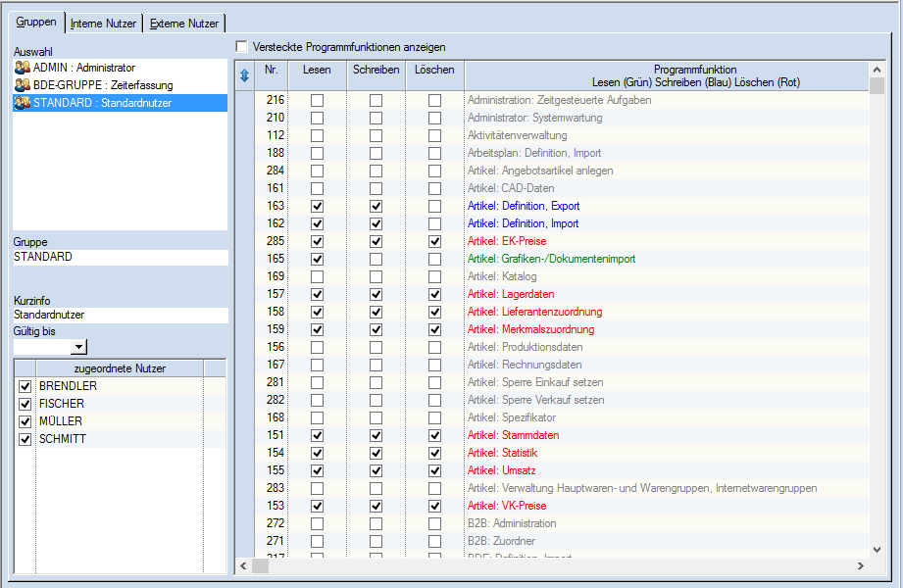Viewport: 903px width, 588px height.
Task: Click the blue sort arrows icon
Action: (244, 75)
